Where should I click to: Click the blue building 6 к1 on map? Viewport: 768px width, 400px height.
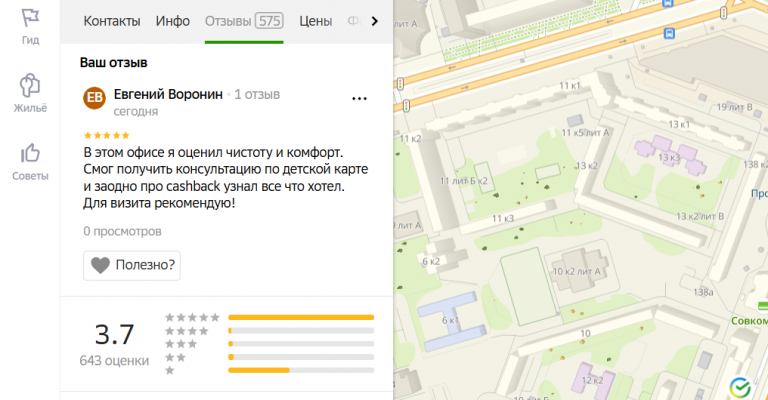click(451, 321)
